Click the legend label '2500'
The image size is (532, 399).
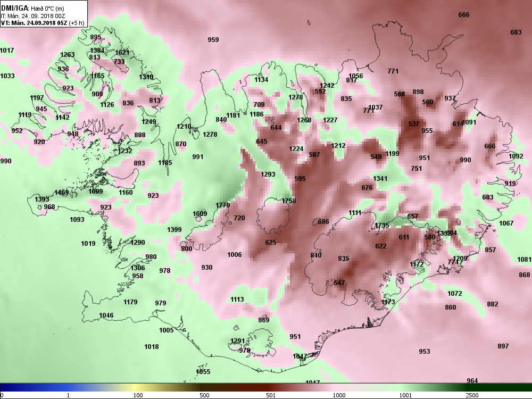coord(472,395)
